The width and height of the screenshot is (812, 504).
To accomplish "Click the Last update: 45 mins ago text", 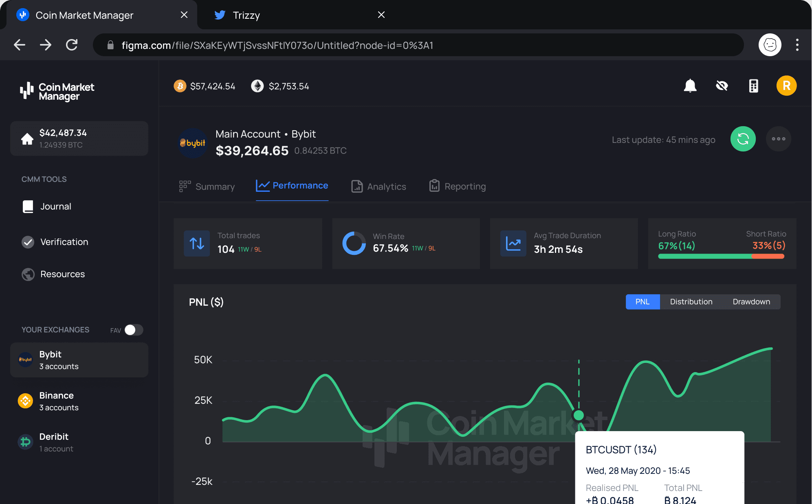I will 664,140.
